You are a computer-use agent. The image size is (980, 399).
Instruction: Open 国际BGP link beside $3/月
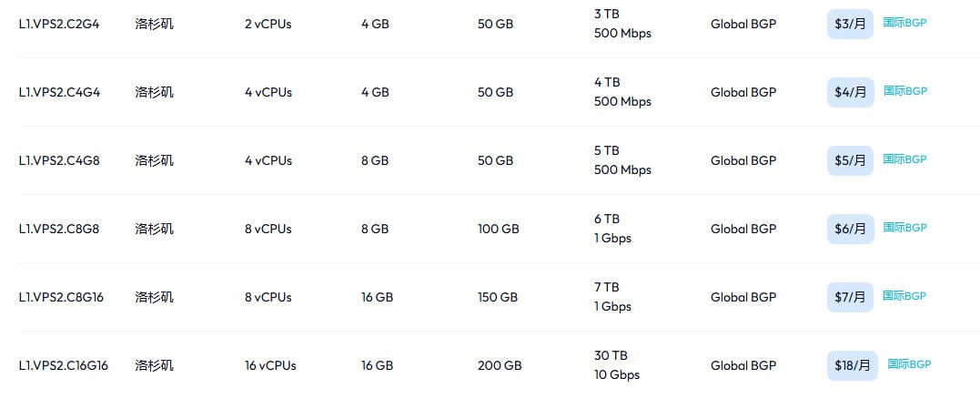[x=904, y=23]
